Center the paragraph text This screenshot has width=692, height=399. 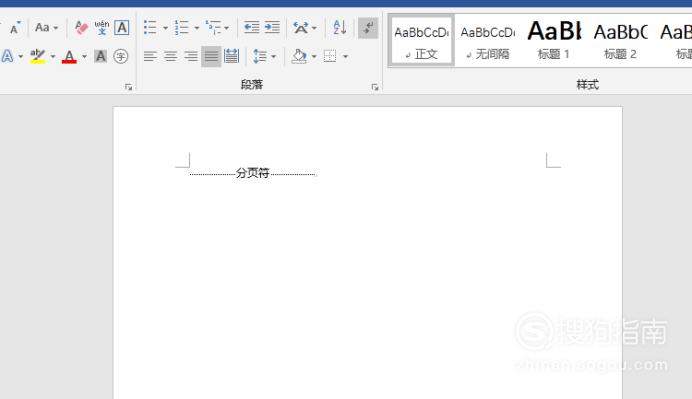pos(171,56)
